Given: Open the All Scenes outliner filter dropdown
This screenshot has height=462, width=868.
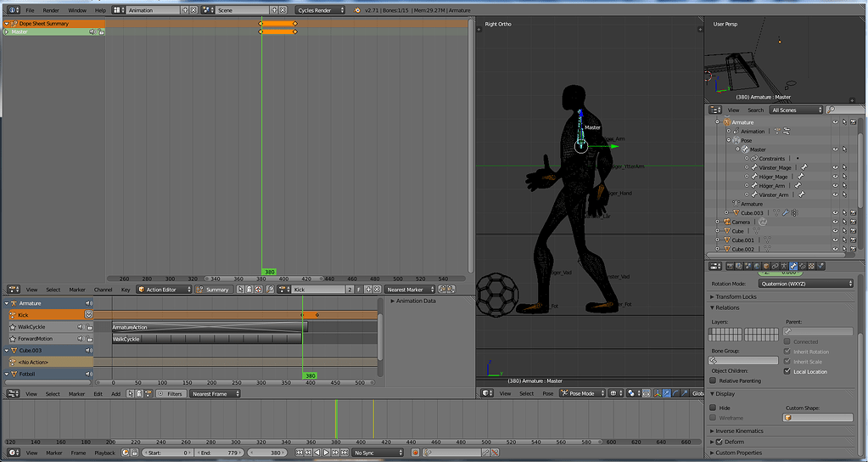Looking at the screenshot, I should 797,110.
